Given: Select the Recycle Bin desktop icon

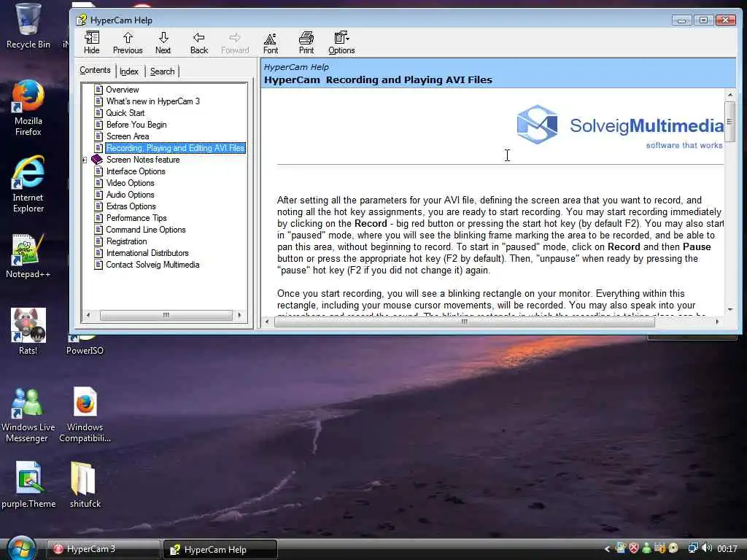Looking at the screenshot, I should 28,26.
